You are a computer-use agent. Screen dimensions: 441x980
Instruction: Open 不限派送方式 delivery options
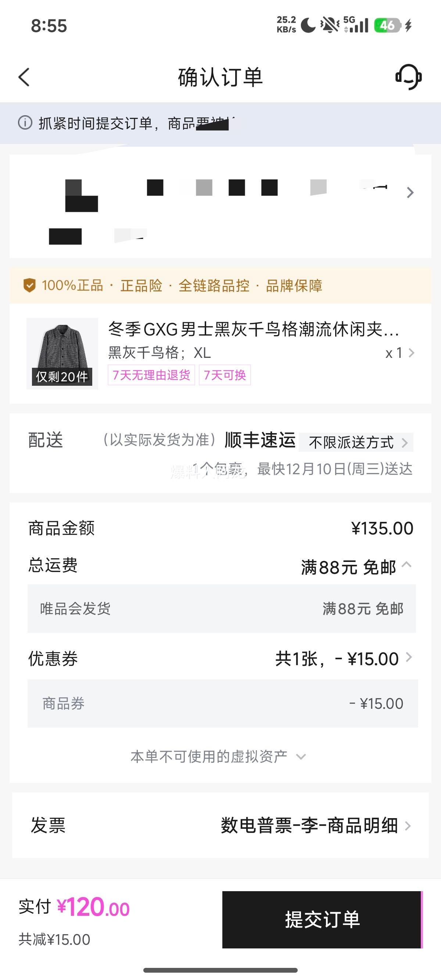(356, 442)
